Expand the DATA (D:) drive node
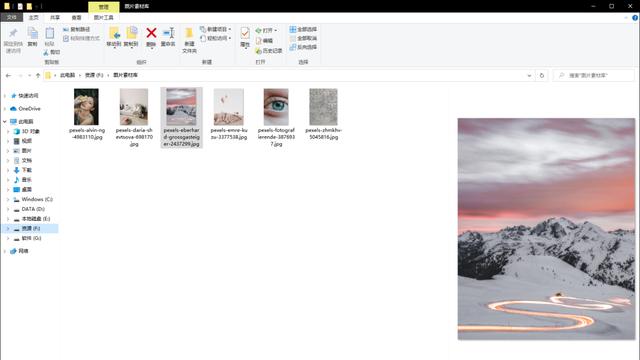640x360 pixels. pyautogui.click(x=8, y=209)
